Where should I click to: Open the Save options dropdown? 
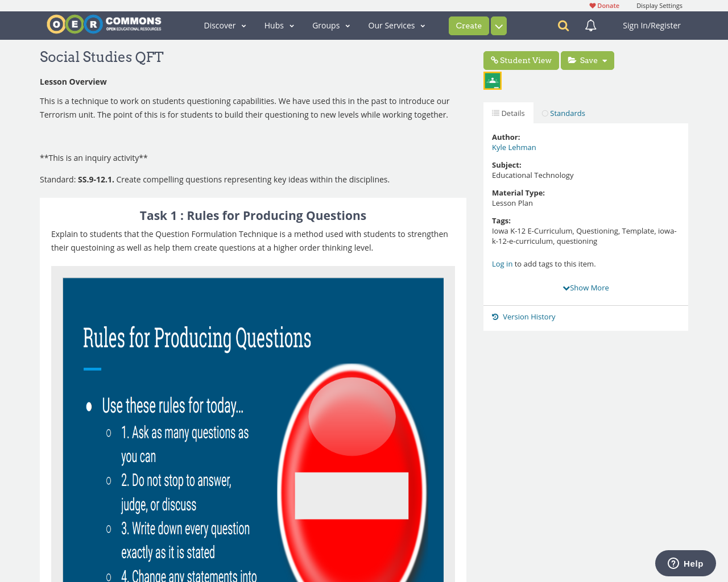pyautogui.click(x=605, y=59)
